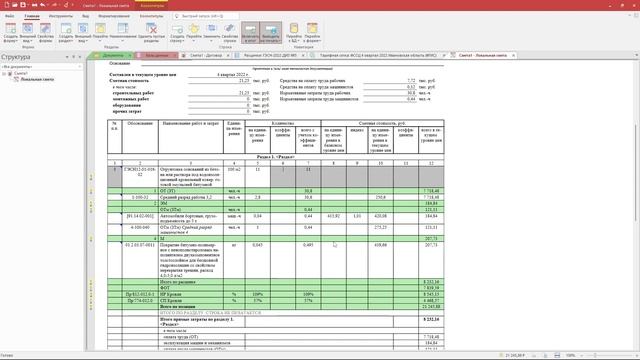640x360 pixels.
Task: Click the СП Кровли row
Action: (276, 300)
